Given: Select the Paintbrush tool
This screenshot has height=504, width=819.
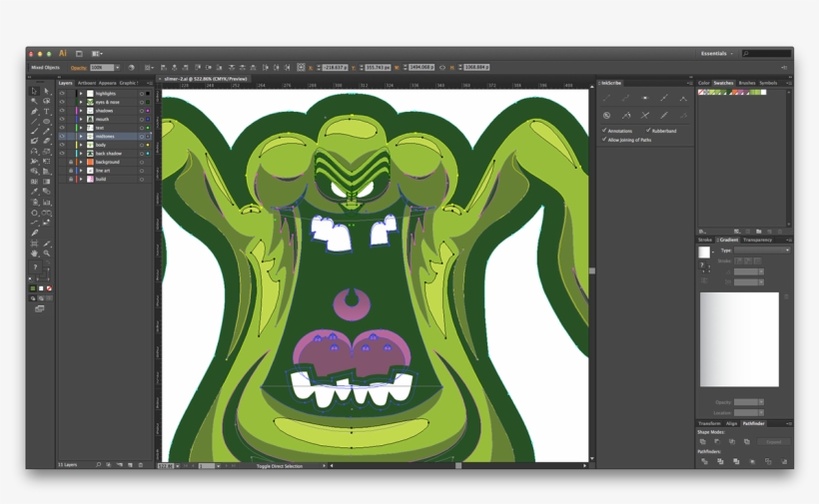Looking at the screenshot, I should click(x=35, y=131).
